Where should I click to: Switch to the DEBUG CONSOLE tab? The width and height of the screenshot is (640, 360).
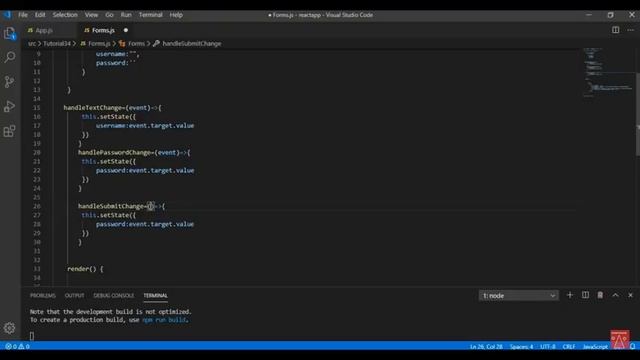coord(113,296)
